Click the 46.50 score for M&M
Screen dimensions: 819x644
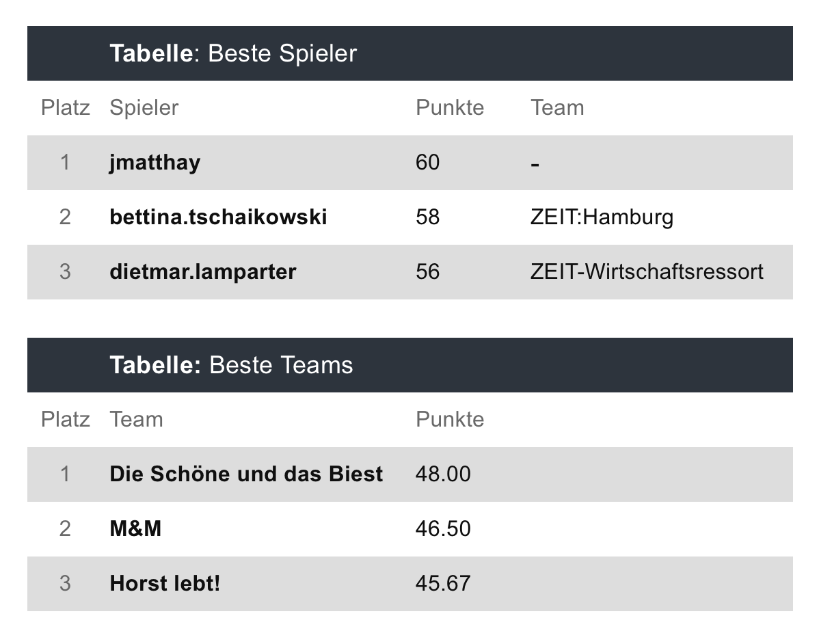click(442, 529)
